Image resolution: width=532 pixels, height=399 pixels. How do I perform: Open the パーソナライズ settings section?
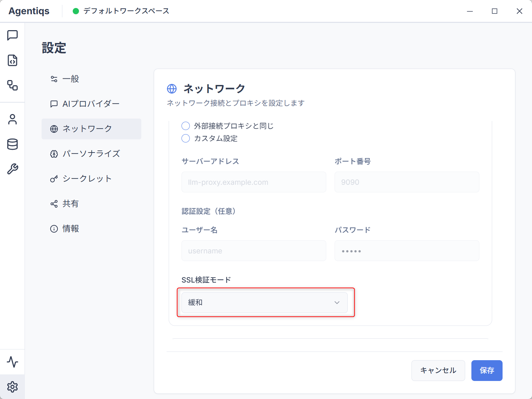click(91, 154)
